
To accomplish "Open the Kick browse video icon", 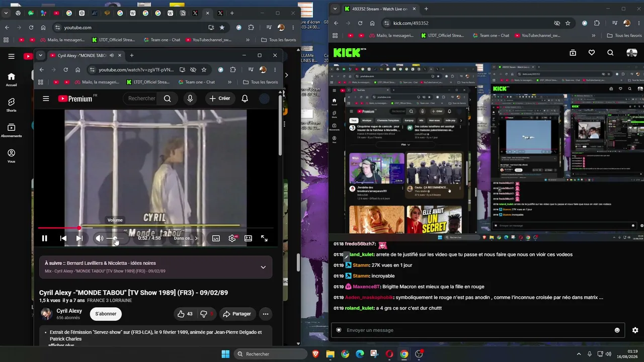I will point(573,53).
